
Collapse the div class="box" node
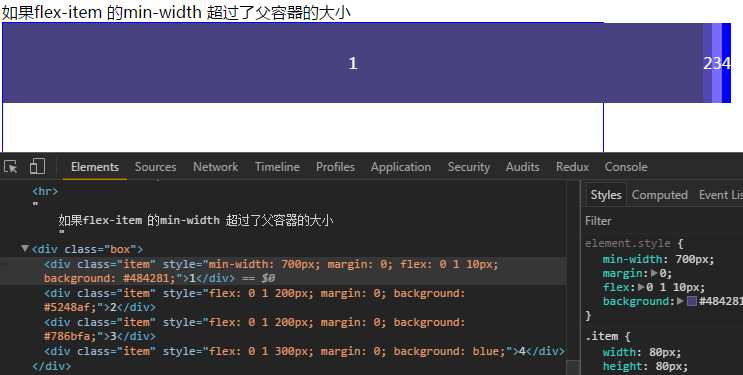pos(25,248)
